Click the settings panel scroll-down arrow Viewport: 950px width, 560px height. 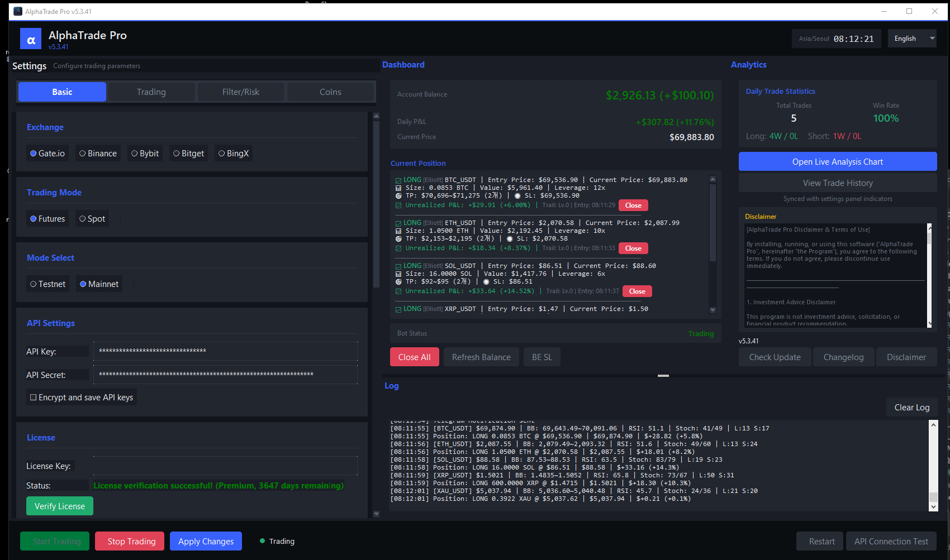[x=376, y=514]
